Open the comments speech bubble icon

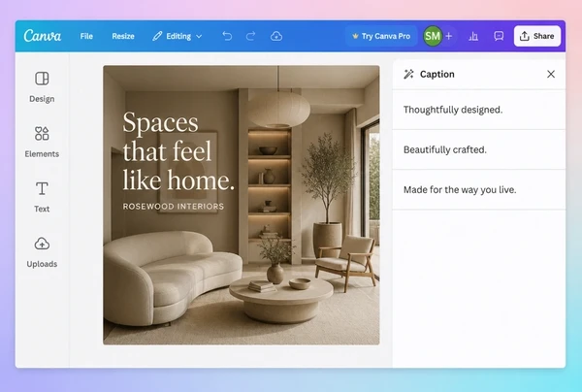499,36
